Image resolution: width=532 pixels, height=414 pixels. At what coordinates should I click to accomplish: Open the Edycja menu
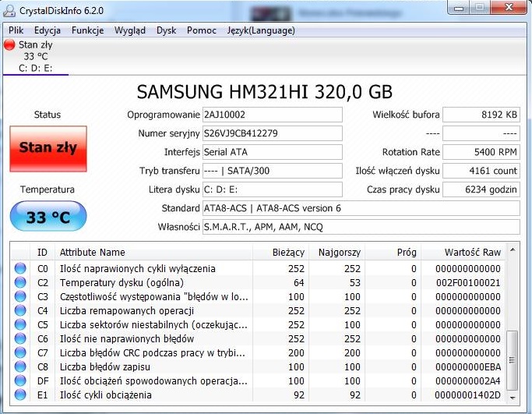tap(48, 30)
